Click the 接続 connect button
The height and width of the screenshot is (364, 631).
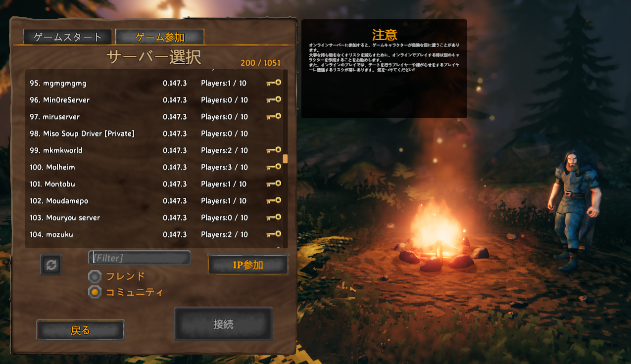[223, 324]
